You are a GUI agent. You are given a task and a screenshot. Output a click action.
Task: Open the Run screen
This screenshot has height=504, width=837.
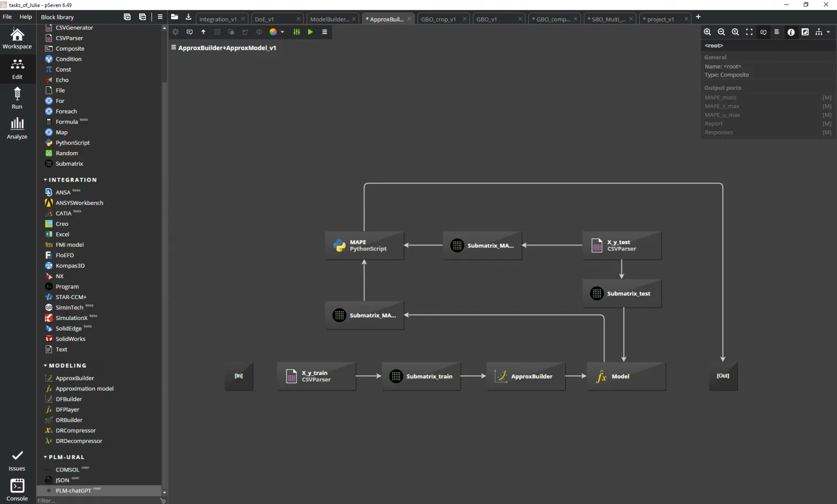[x=17, y=98]
